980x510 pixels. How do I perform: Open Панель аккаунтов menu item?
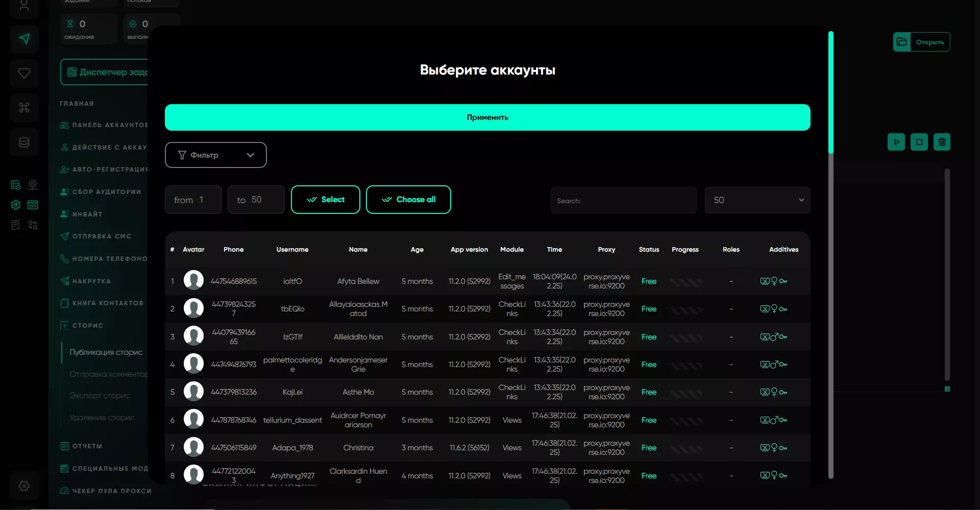pyautogui.click(x=104, y=125)
